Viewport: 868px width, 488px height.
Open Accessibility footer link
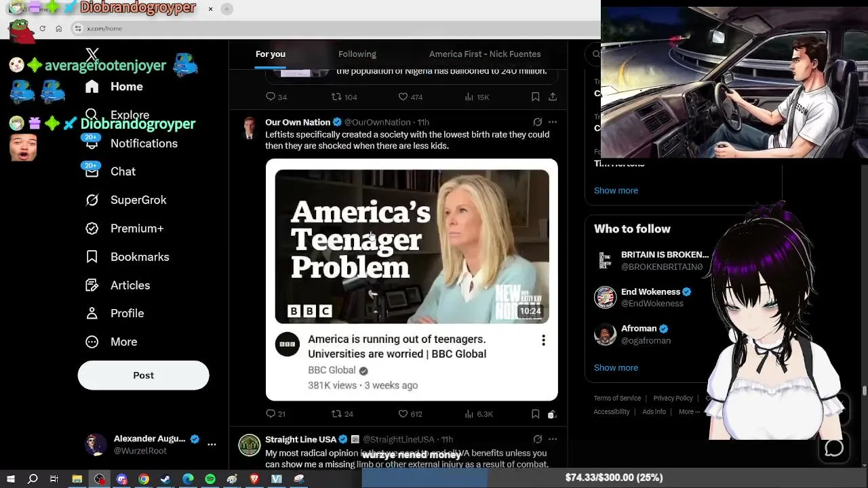click(x=612, y=411)
